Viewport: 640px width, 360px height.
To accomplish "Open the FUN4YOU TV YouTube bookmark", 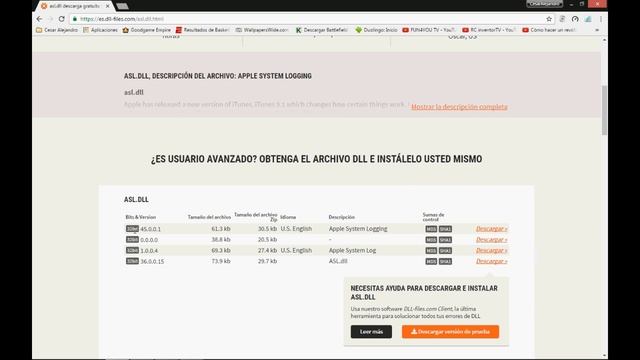I will click(429, 30).
